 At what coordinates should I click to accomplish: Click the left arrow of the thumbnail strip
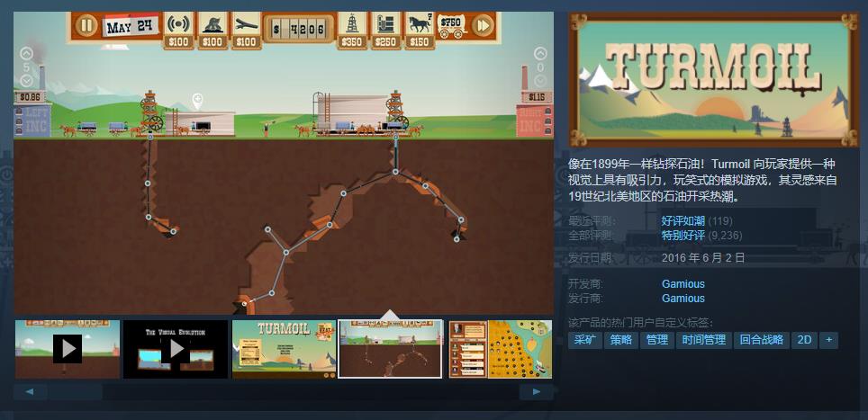pos(30,392)
